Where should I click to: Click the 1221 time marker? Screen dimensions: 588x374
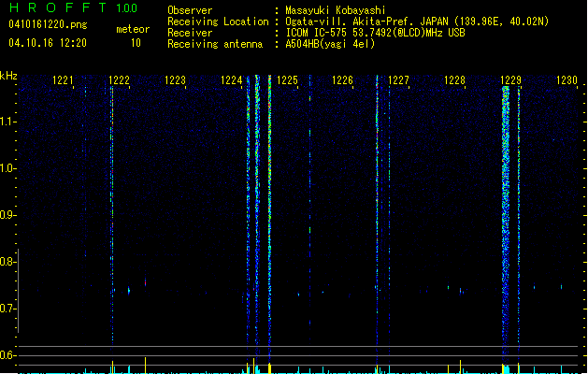coord(63,80)
